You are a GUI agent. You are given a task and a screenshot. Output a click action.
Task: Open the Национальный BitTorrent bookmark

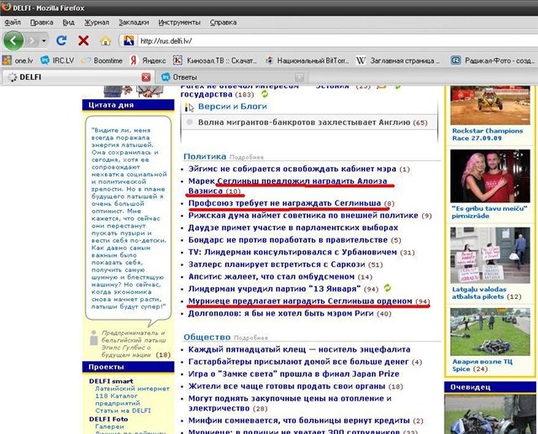307,61
